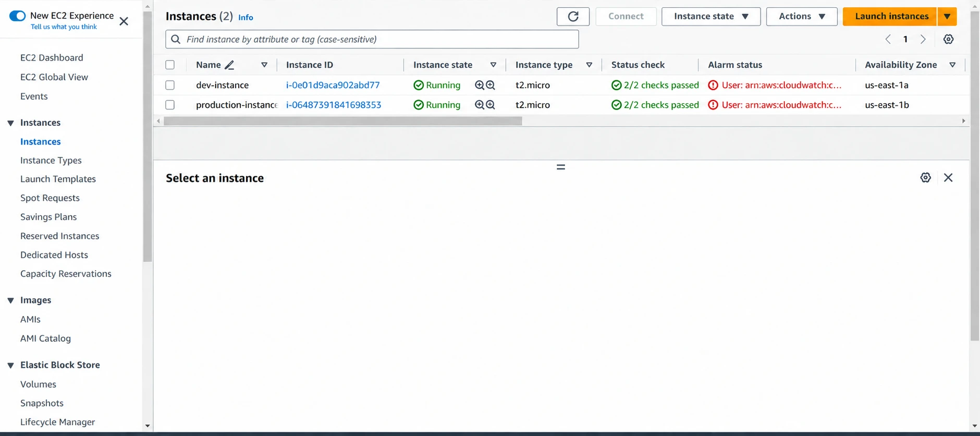Refresh the instances list
This screenshot has height=436, width=980.
pos(573,16)
